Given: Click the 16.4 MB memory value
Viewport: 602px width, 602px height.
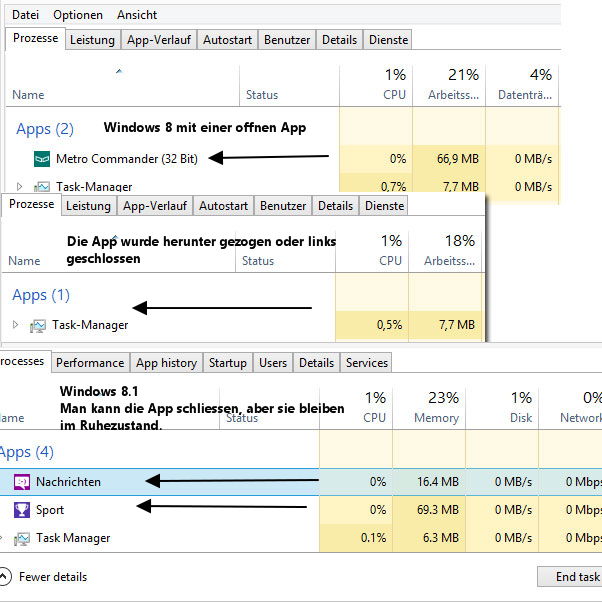Looking at the screenshot, I should pos(438,481).
